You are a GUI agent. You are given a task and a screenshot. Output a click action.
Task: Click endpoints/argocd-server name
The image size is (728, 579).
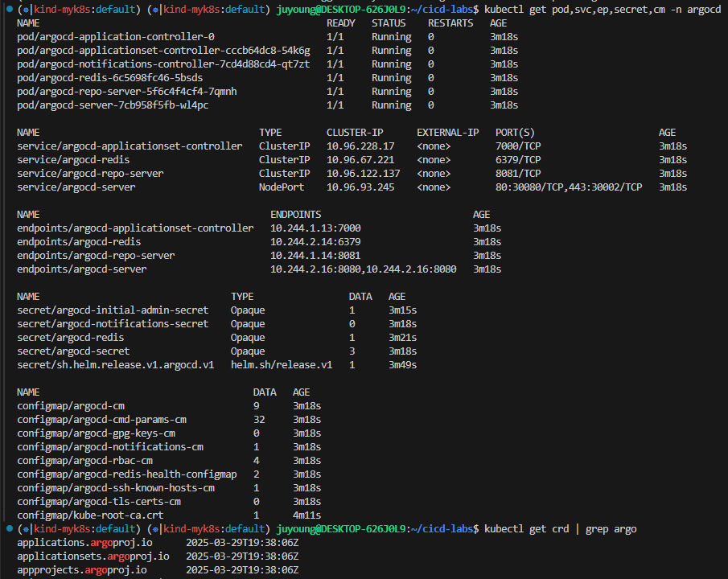82,269
